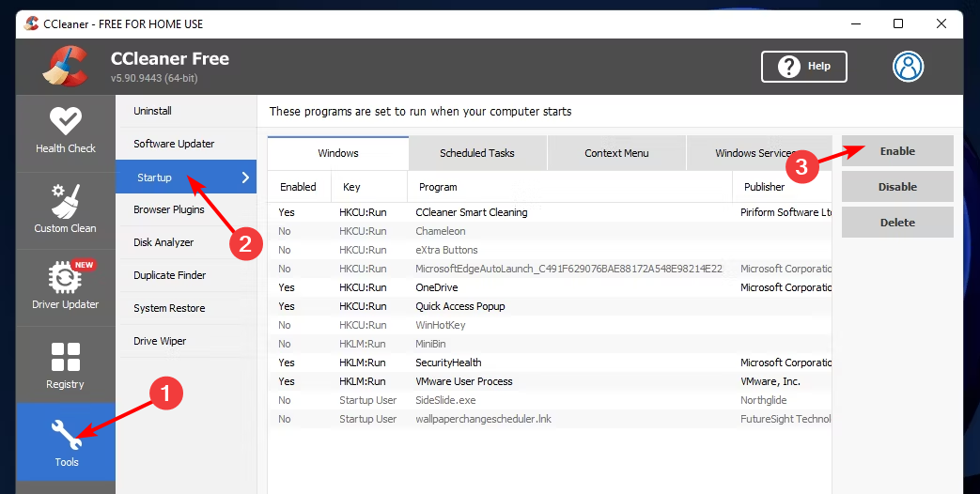Select the WinHotKey entry
The height and width of the screenshot is (494, 980).
coord(550,325)
